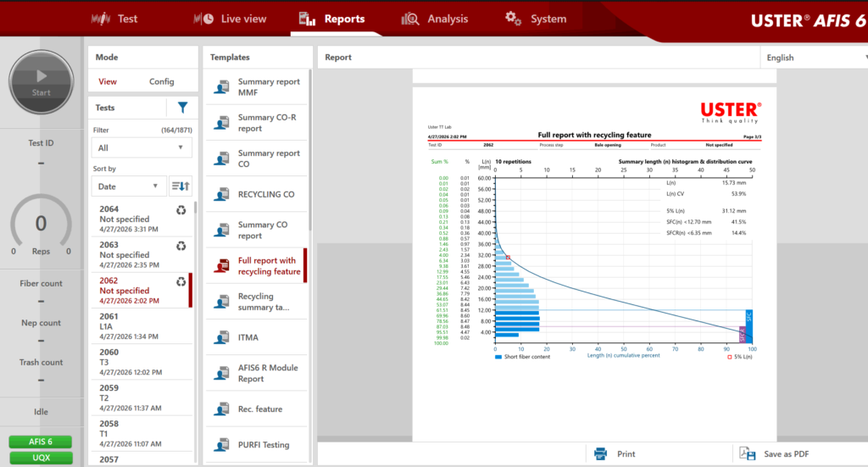This screenshot has width=868, height=467.
Task: Click the Rec. feature template icon
Action: pos(222,409)
